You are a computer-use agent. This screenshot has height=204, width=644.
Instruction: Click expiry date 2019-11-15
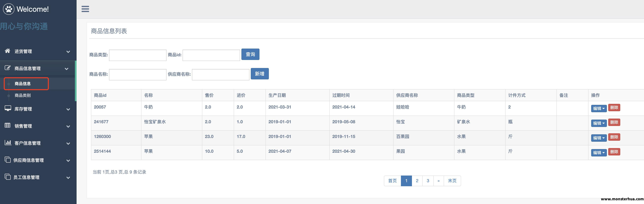tap(344, 137)
